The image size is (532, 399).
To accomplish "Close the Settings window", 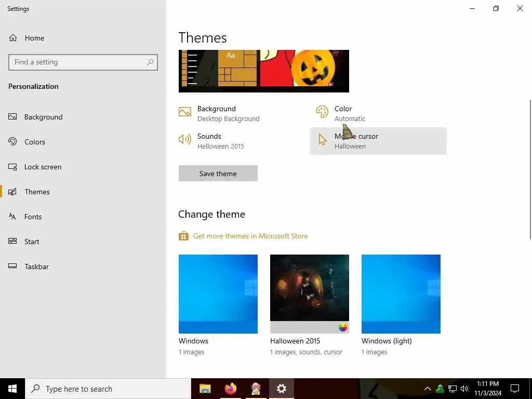I will (520, 8).
